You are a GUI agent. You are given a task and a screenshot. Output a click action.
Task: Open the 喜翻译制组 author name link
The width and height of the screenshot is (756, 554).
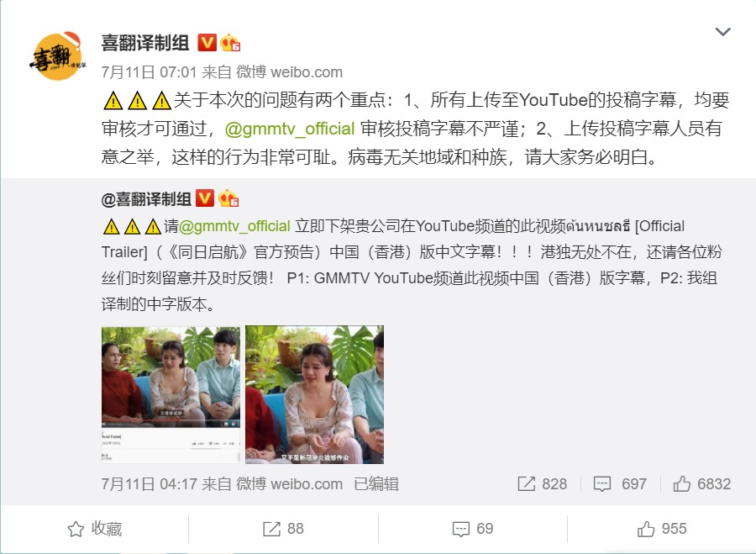pos(145,43)
